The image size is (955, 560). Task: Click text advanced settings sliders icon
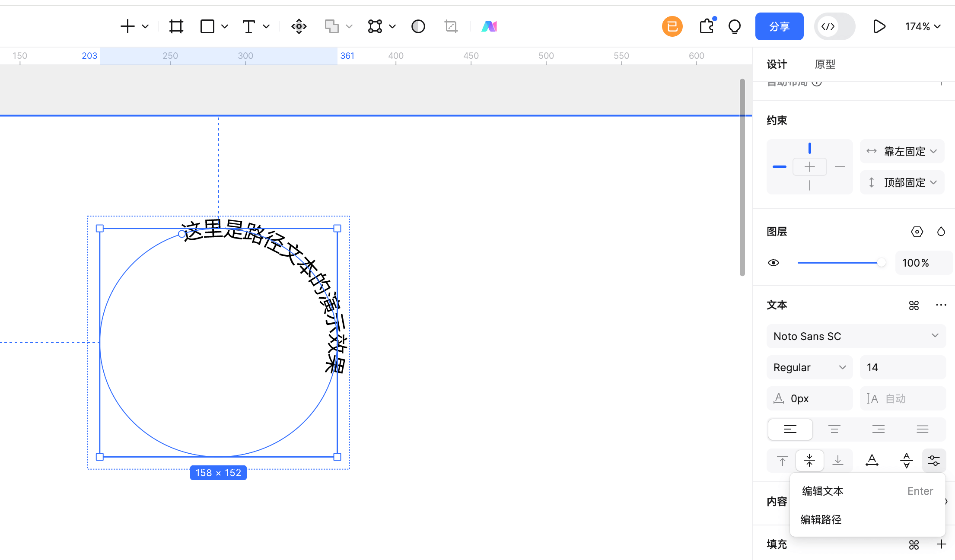[933, 461]
